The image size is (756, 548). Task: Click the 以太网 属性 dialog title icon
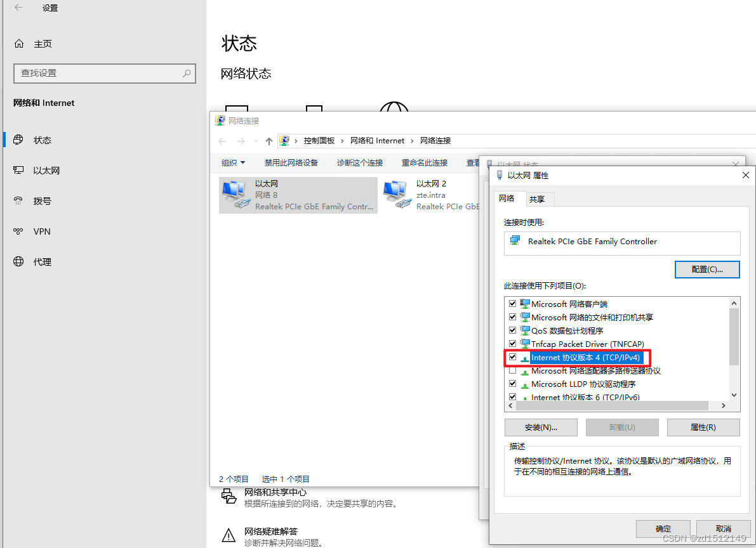pyautogui.click(x=500, y=175)
